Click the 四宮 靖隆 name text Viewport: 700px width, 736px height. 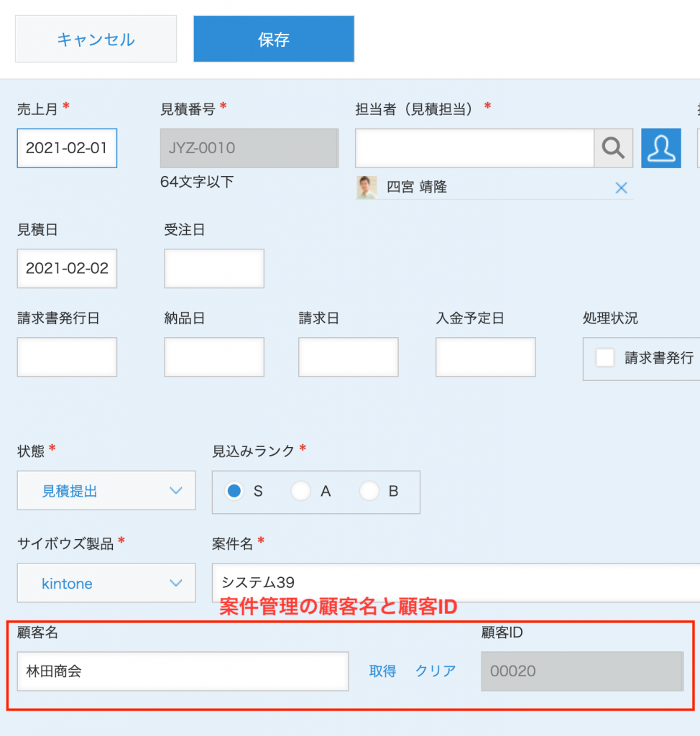pyautogui.click(x=416, y=188)
